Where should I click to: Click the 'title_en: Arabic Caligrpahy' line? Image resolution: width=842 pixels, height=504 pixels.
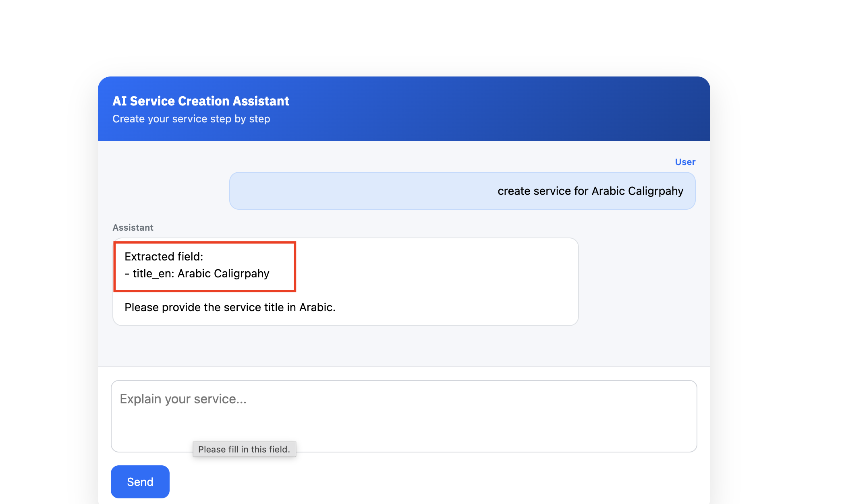(x=197, y=273)
